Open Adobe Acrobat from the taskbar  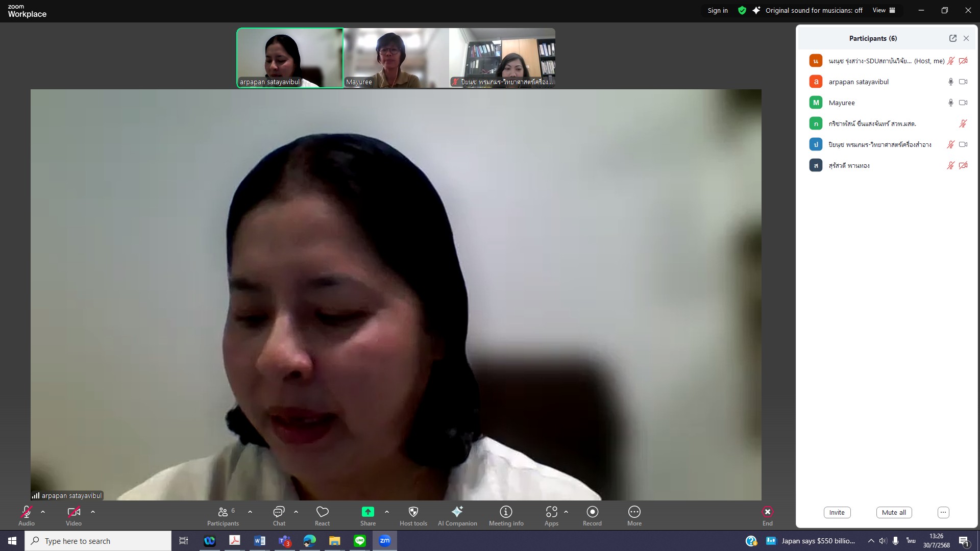[x=234, y=541]
